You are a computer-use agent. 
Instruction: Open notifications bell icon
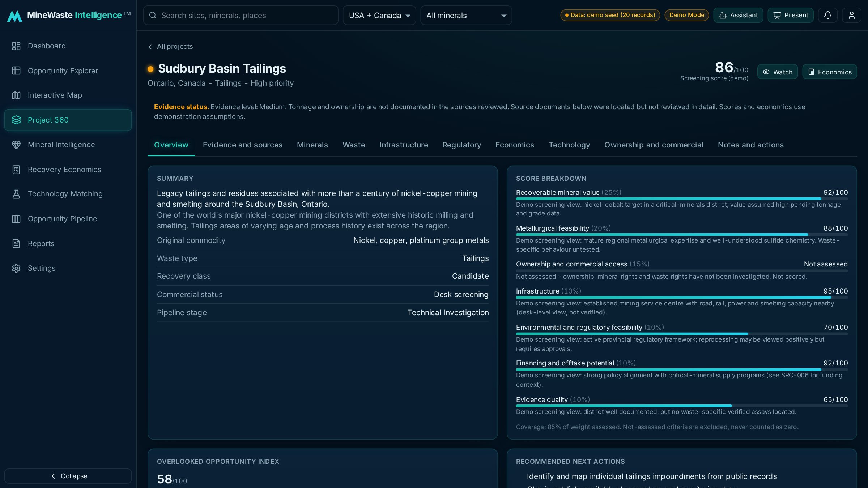827,15
